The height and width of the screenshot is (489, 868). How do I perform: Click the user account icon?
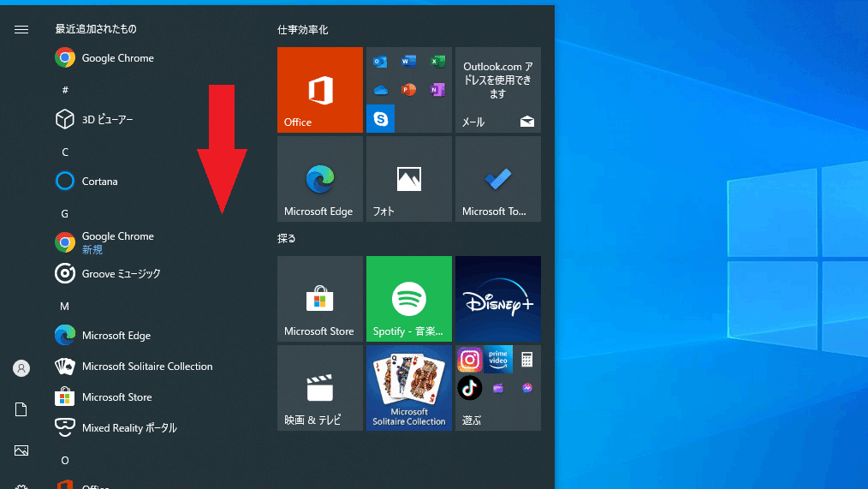point(21,368)
